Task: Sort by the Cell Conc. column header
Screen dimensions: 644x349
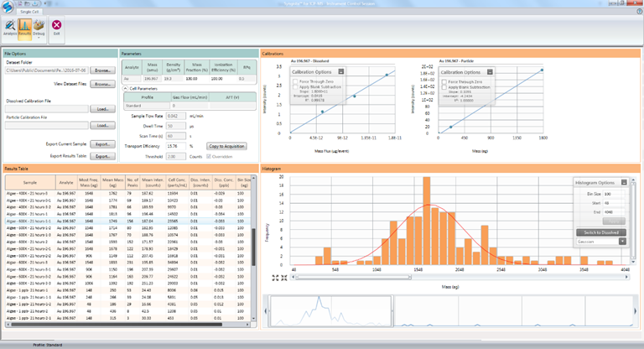Action: coord(177,183)
